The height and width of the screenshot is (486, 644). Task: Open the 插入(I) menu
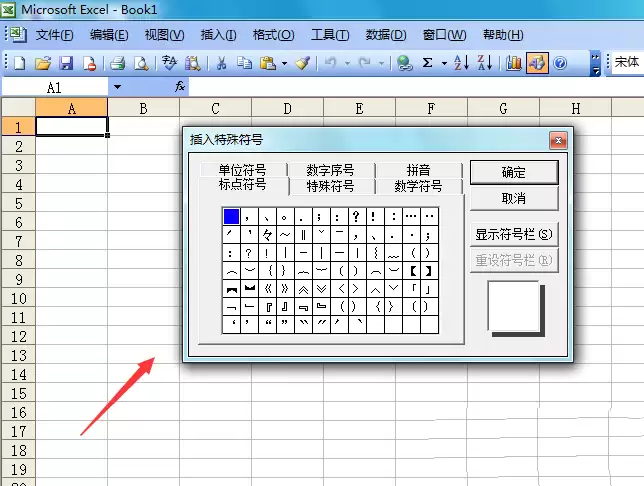(218, 35)
